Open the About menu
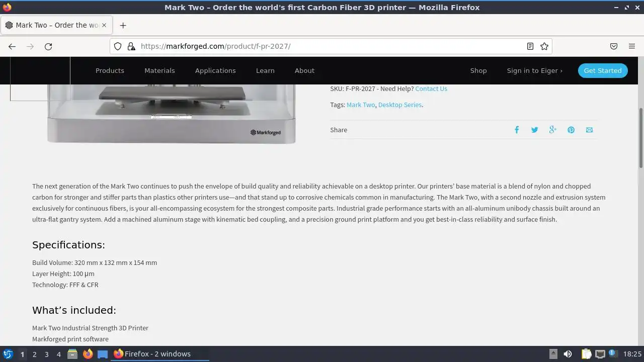 click(304, 70)
